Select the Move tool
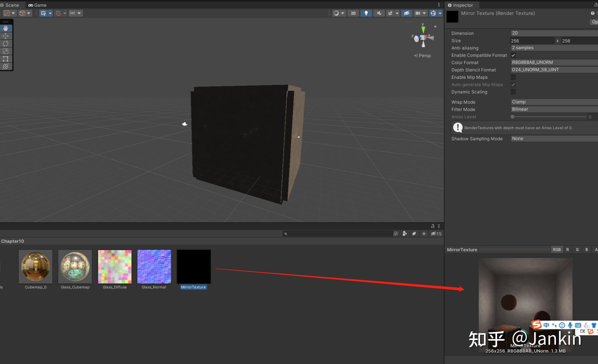 click(x=6, y=36)
